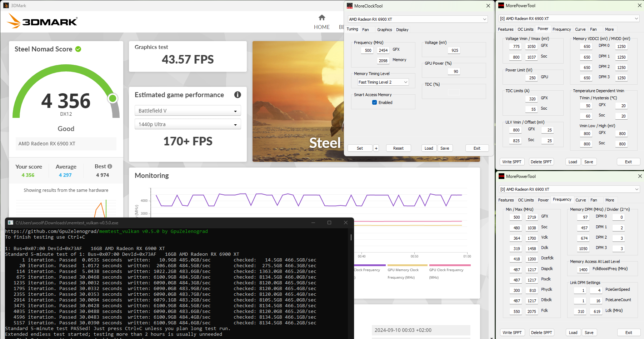Open the Display tab in MoreClockTool
This screenshot has width=644, height=339.
click(402, 30)
